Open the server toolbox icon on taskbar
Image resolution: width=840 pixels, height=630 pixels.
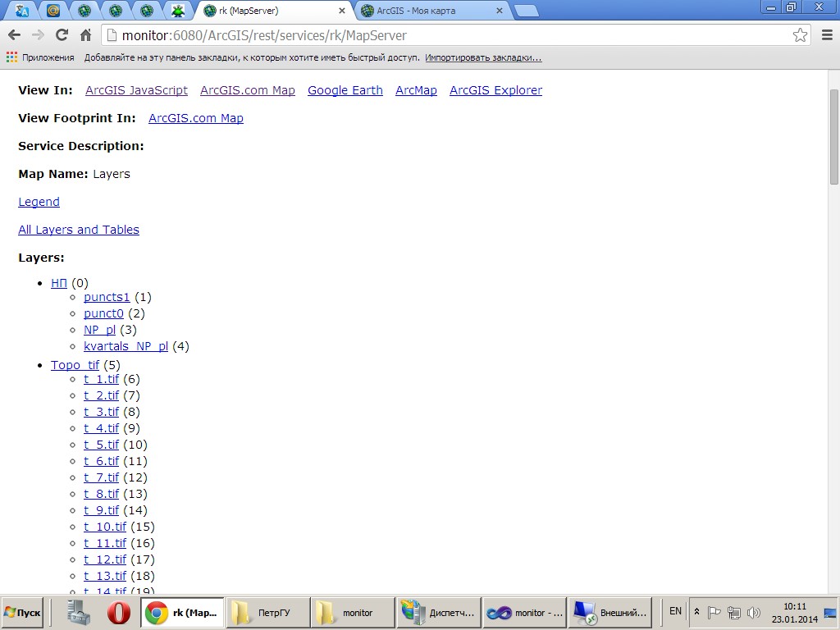78,613
